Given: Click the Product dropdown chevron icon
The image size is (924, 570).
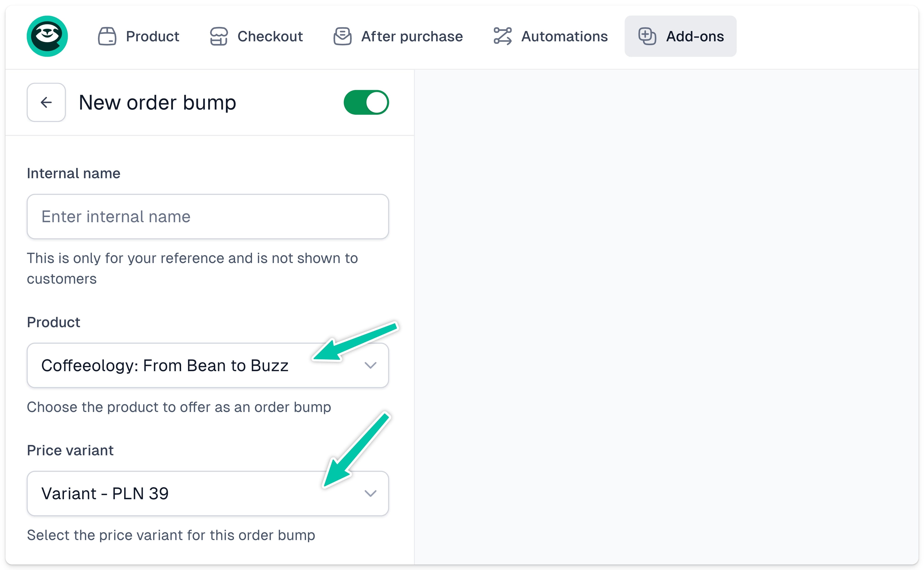Looking at the screenshot, I should tap(371, 365).
